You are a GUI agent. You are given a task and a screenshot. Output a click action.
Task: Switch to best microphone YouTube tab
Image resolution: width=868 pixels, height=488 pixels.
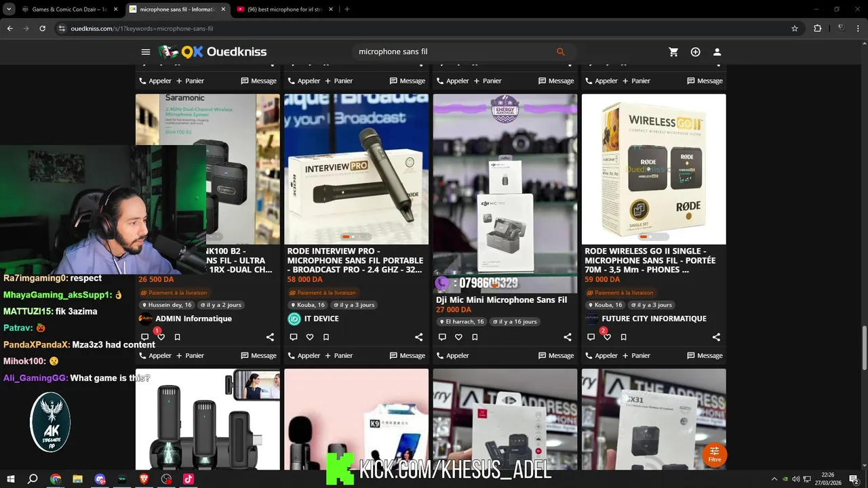click(284, 9)
